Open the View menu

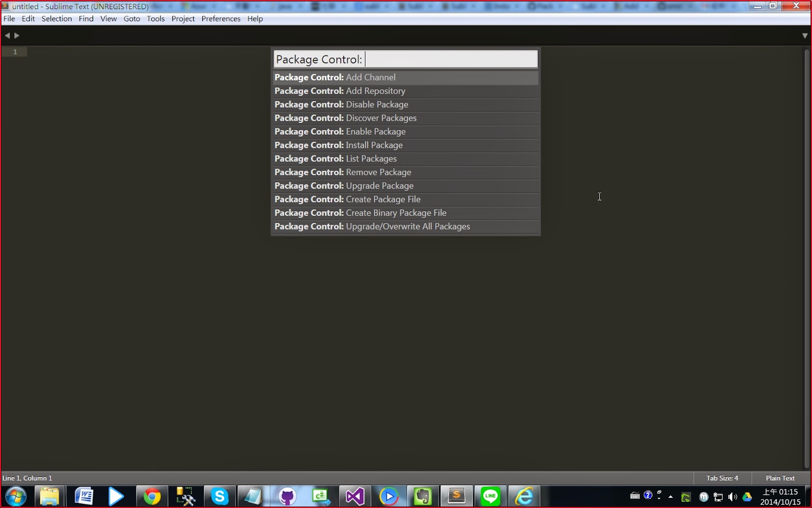109,19
